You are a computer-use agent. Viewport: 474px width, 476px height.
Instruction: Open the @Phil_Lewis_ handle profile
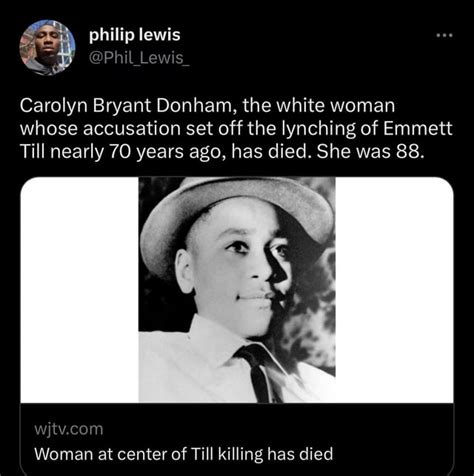[x=139, y=58]
